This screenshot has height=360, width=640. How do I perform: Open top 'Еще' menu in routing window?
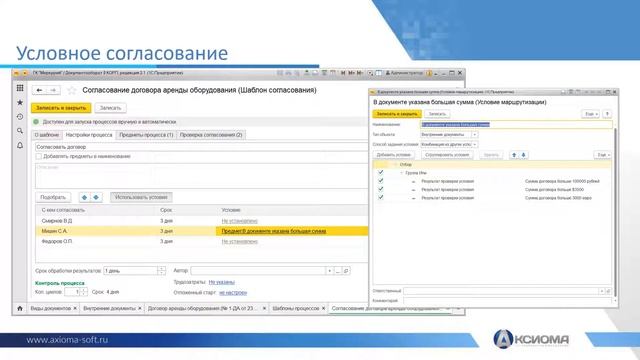tap(591, 114)
